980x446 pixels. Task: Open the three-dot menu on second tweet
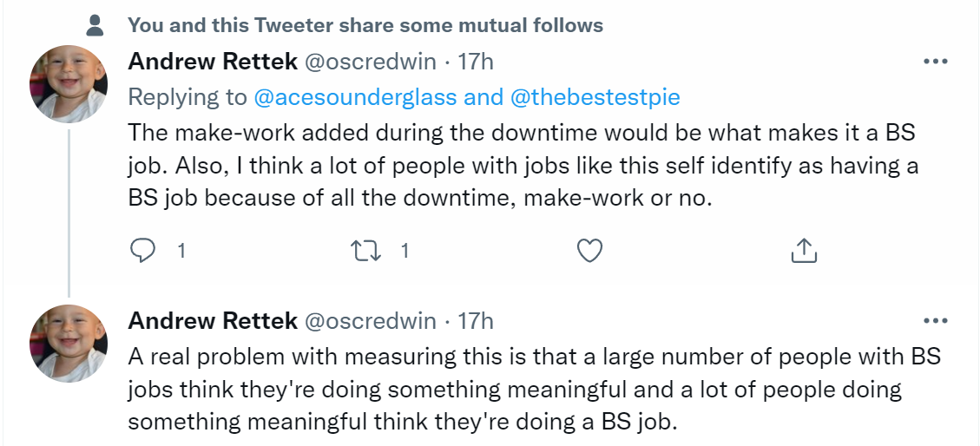(935, 322)
